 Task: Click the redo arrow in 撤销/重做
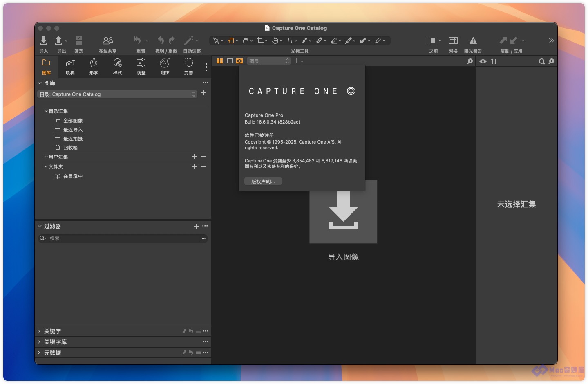pyautogui.click(x=172, y=40)
